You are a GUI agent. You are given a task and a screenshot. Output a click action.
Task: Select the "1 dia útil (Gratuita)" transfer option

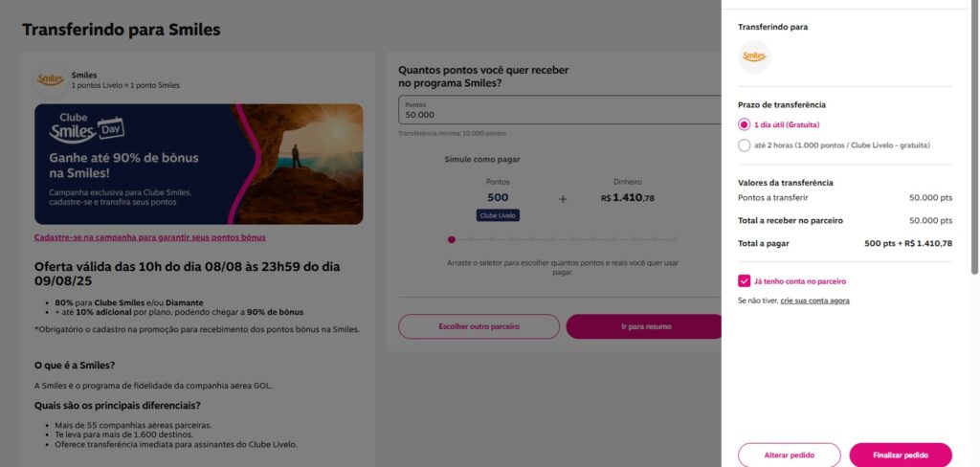(745, 124)
